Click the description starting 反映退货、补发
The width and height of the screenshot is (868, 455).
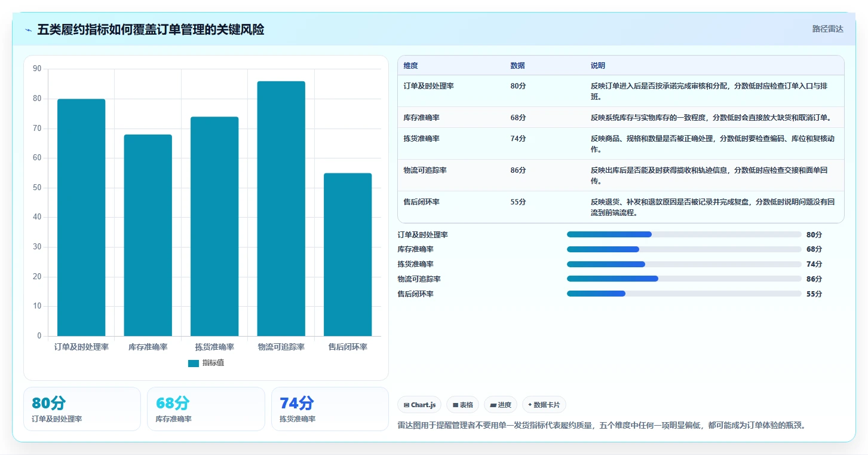pyautogui.click(x=713, y=207)
